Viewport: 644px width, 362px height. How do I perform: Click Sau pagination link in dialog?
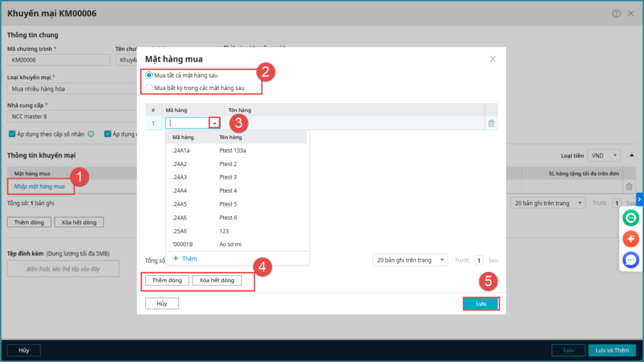(493, 260)
